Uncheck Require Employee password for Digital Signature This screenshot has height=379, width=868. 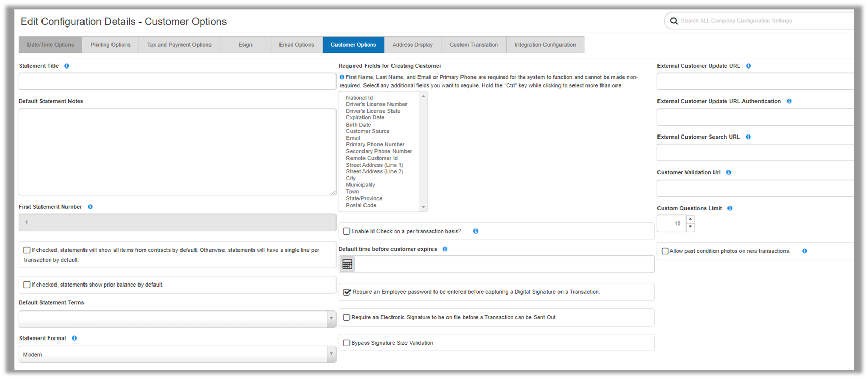[x=347, y=292]
